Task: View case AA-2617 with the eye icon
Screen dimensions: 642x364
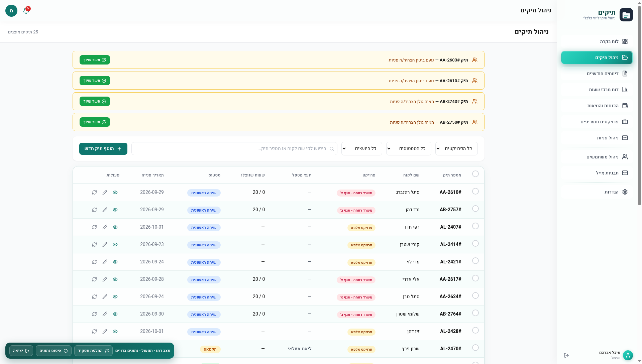Action: point(115,279)
